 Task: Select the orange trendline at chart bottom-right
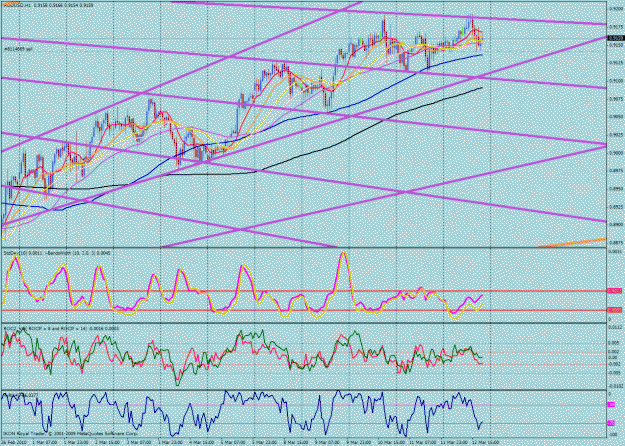573,242
